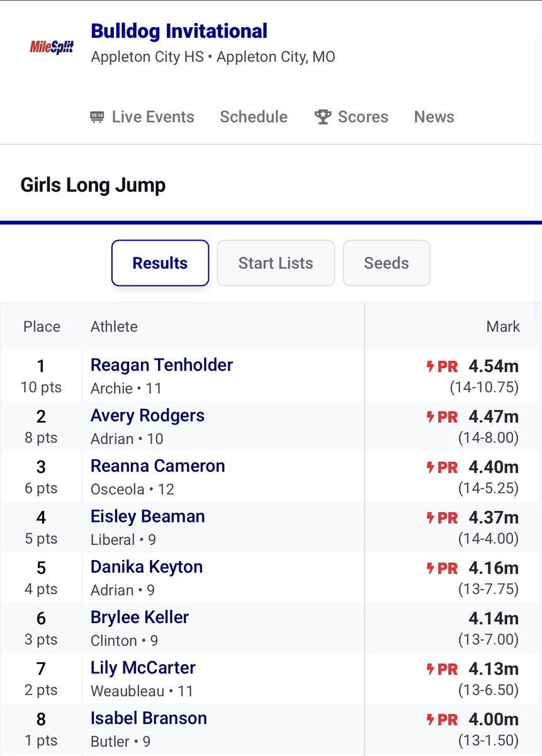The width and height of the screenshot is (542, 756).
Task: Click PR badge for Isabel Branson
Action: coord(443,719)
